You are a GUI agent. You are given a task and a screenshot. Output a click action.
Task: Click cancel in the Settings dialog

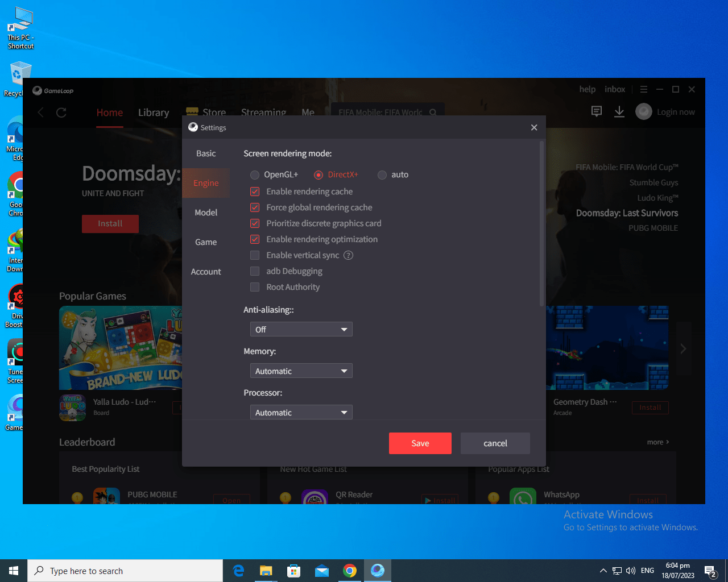(495, 443)
